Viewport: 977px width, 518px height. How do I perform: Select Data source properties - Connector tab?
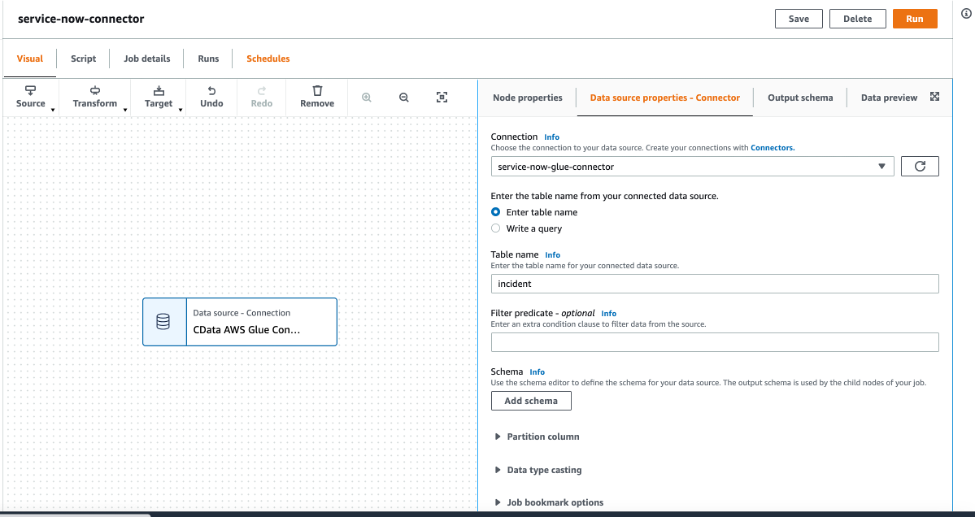point(665,97)
